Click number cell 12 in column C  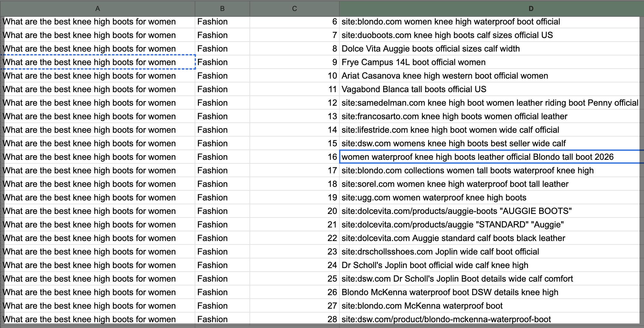click(295, 103)
